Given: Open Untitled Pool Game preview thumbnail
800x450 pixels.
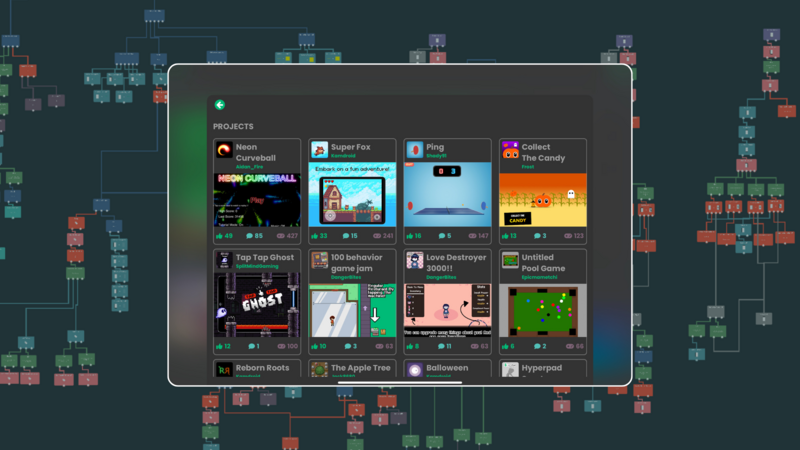Looking at the screenshot, I should 543,310.
